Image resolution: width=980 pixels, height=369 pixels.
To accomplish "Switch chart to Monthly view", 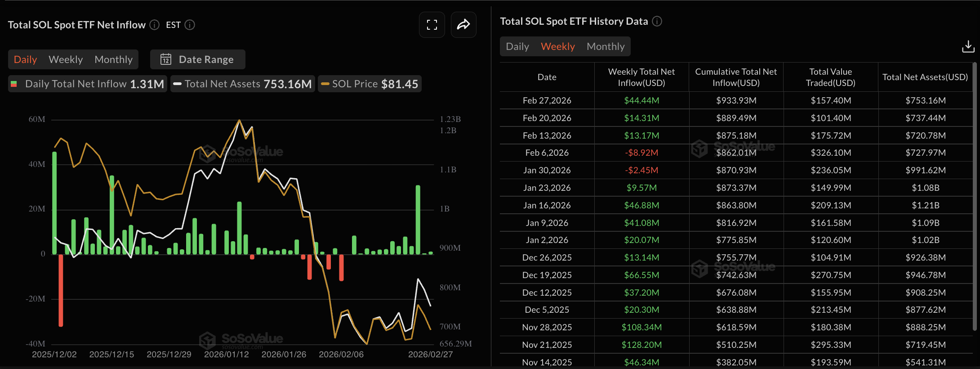I will point(113,59).
